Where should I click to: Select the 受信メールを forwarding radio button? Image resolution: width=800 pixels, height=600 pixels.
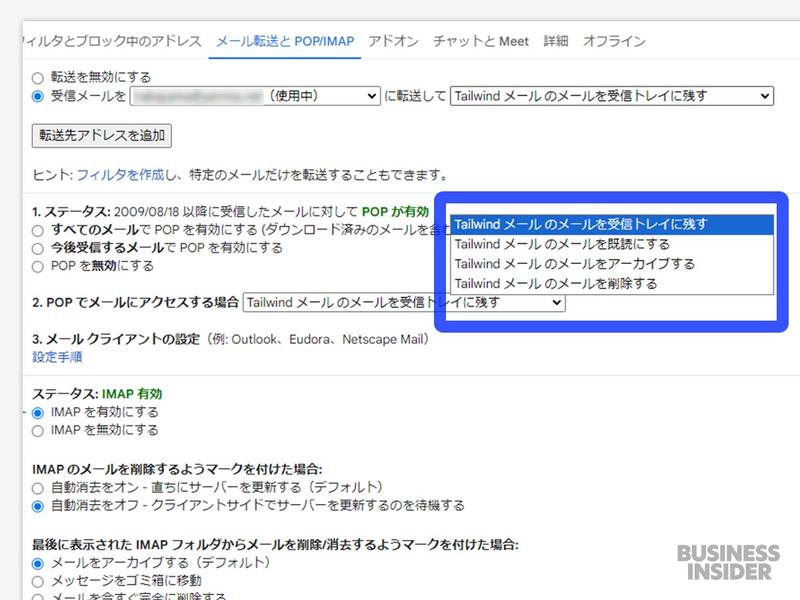(x=37, y=96)
